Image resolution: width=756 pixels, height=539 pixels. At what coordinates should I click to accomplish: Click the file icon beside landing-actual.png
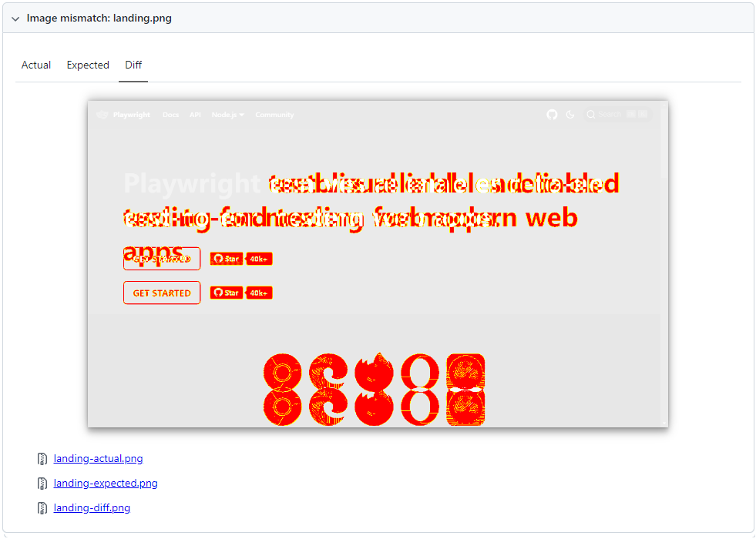tap(42, 459)
